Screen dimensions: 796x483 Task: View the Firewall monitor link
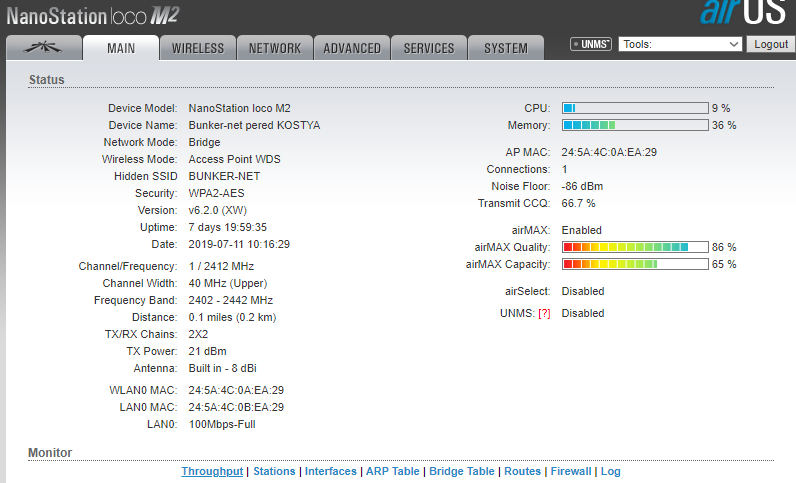tap(571, 471)
